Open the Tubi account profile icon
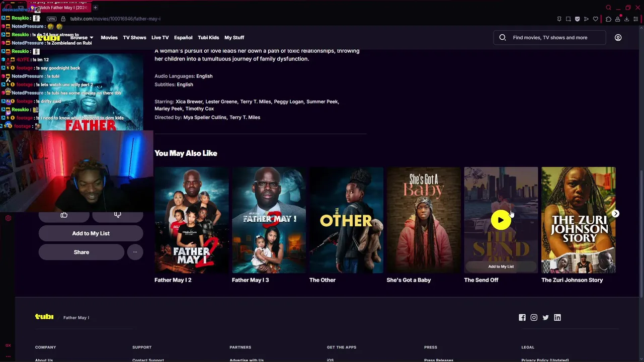 point(618,37)
